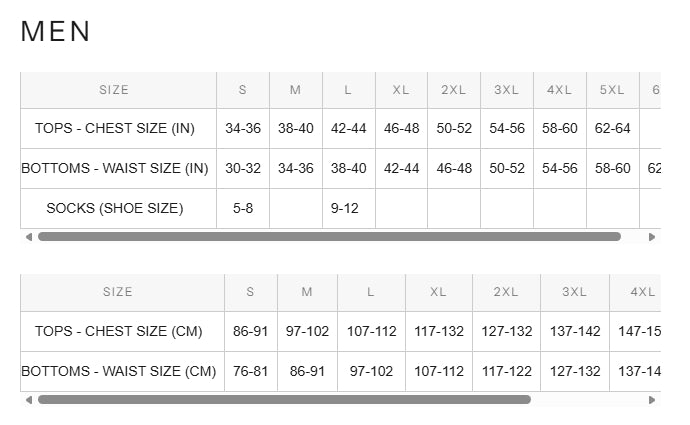Select the SOCKS (SHOE SIZE) row label
This screenshot has height=425, width=690.
pos(115,209)
